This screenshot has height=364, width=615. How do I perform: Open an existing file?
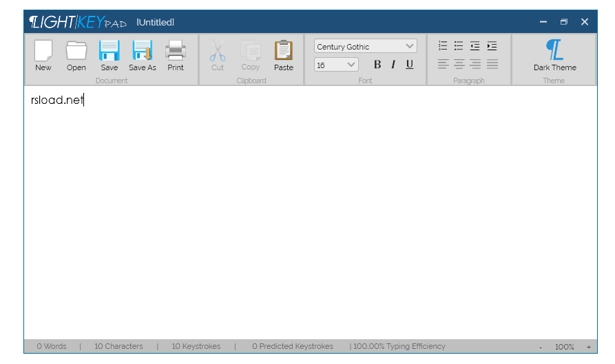pos(76,55)
